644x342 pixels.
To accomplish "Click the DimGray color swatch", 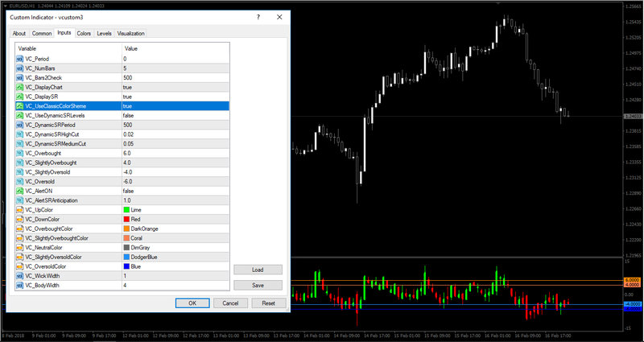I will coord(126,248).
